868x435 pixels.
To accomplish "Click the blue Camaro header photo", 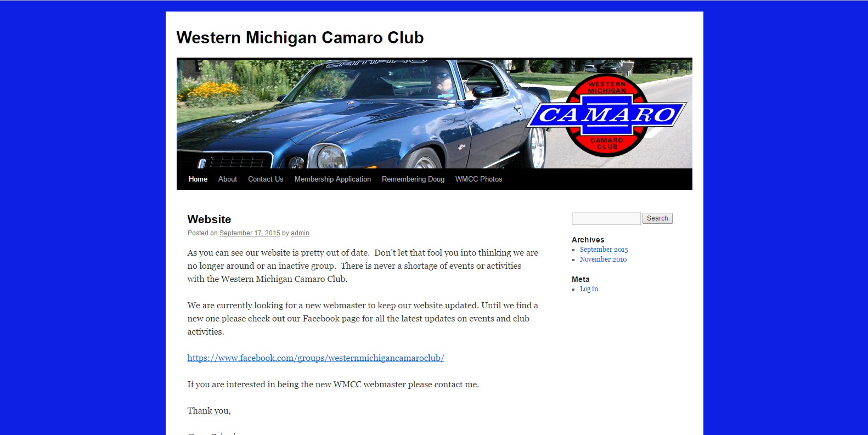I will coord(351,114).
